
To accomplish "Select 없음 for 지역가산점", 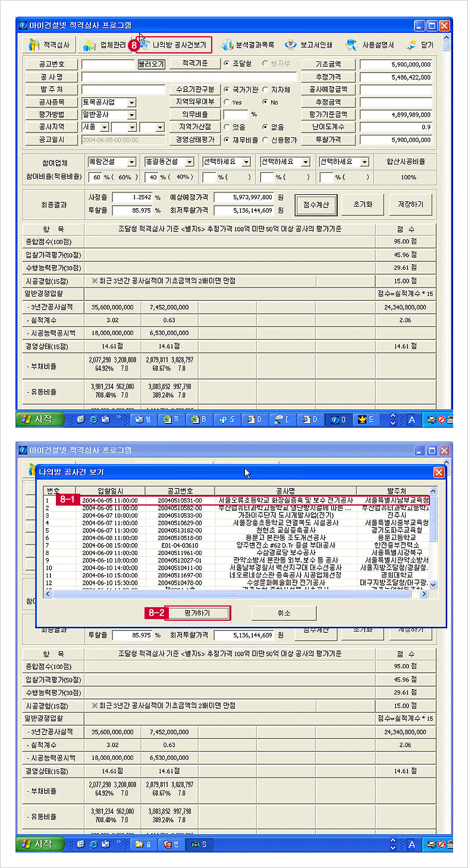I will click(265, 127).
